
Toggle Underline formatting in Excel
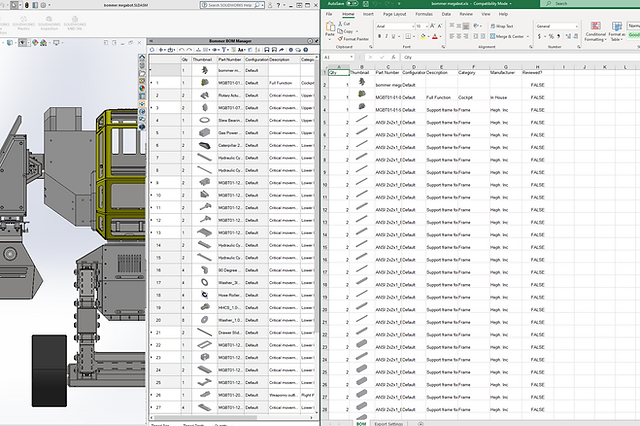(x=393, y=36)
